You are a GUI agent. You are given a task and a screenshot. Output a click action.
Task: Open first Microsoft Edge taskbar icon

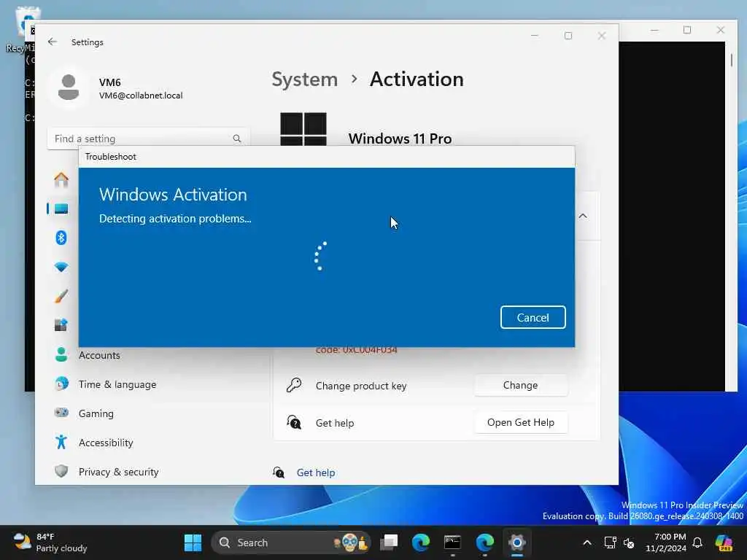click(x=421, y=542)
